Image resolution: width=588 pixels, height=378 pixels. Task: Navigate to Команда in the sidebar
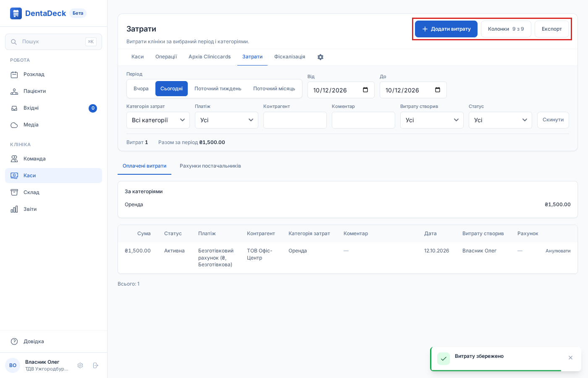coord(53,159)
